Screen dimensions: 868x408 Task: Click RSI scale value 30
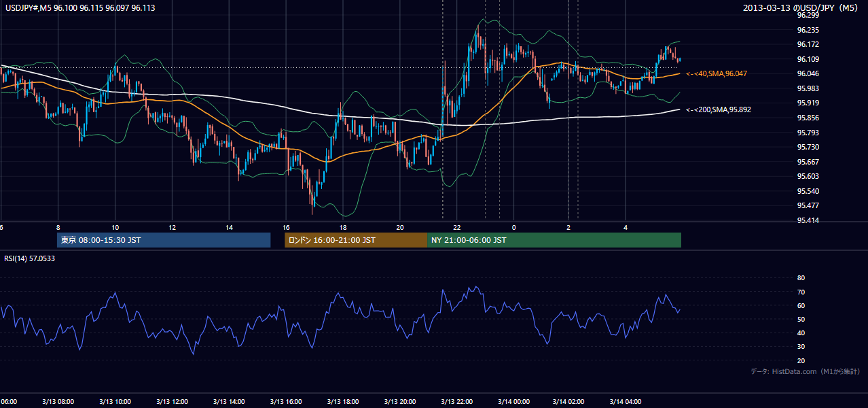pos(801,346)
